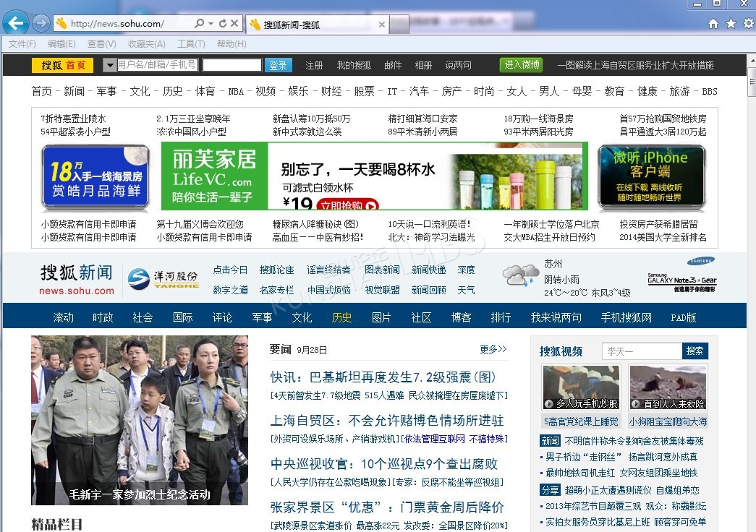Open headline 快讯：巴基斯坦再度发生7.2级强震
Viewport: 756px width, 532px height.
383,377
